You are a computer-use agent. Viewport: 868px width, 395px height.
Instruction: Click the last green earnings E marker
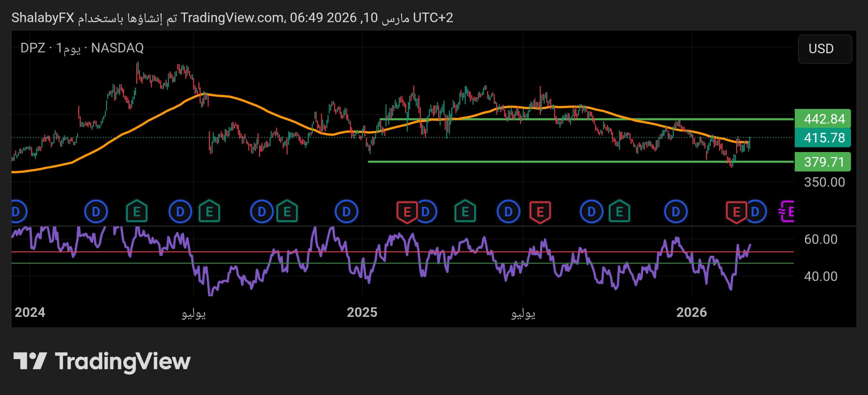coord(619,212)
